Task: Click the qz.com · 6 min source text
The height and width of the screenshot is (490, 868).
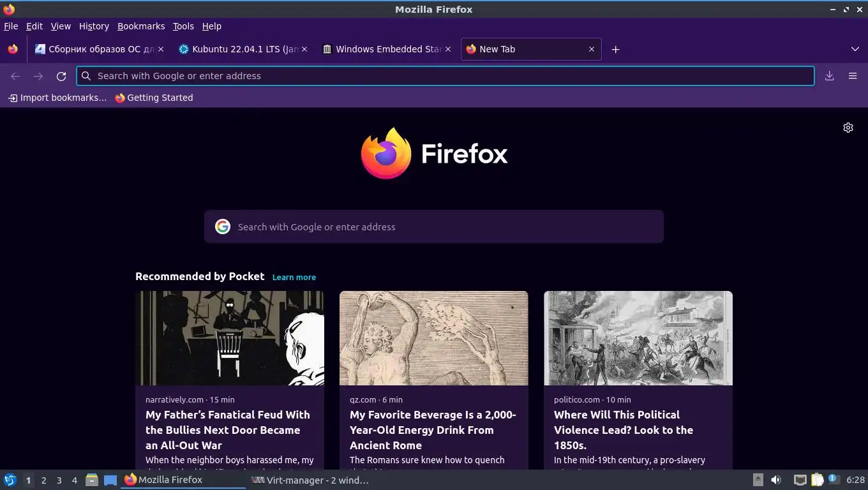Action: [x=376, y=399]
